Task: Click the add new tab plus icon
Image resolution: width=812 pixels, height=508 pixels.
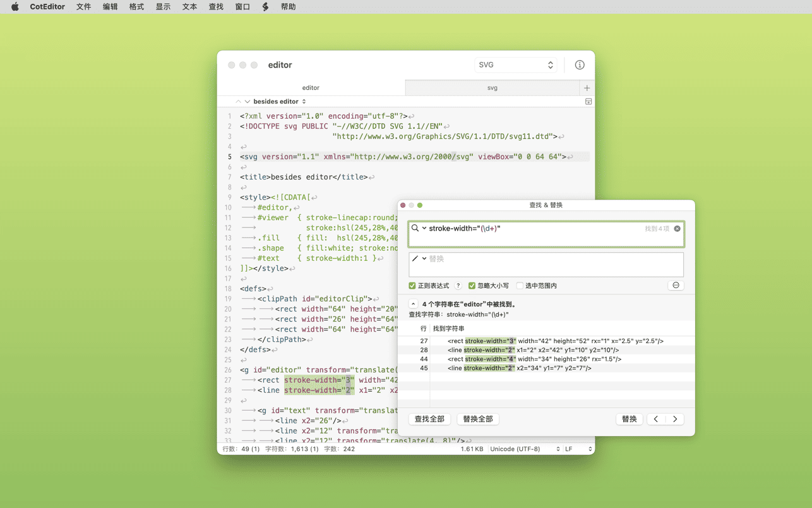Action: [x=587, y=88]
